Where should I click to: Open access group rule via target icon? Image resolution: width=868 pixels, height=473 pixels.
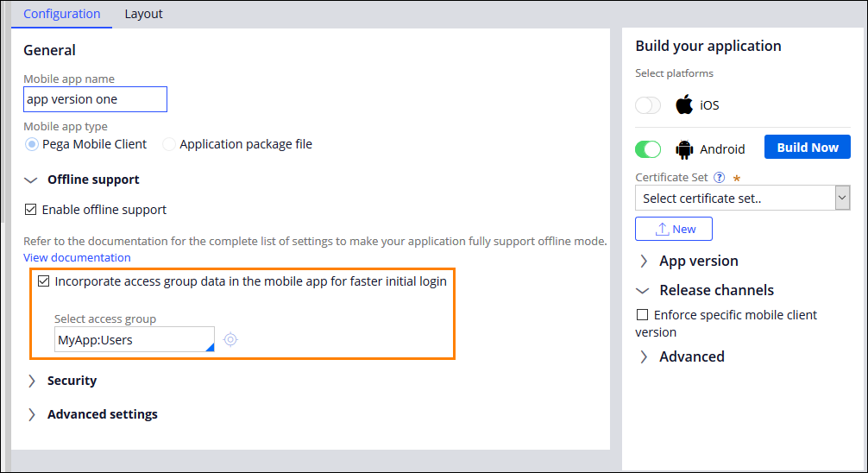point(230,340)
